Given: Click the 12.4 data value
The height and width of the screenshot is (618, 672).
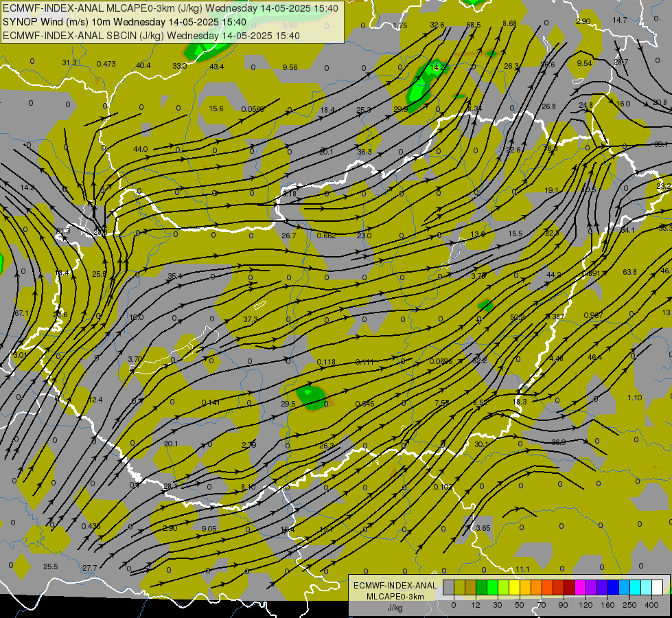Looking at the screenshot, I should [95, 400].
